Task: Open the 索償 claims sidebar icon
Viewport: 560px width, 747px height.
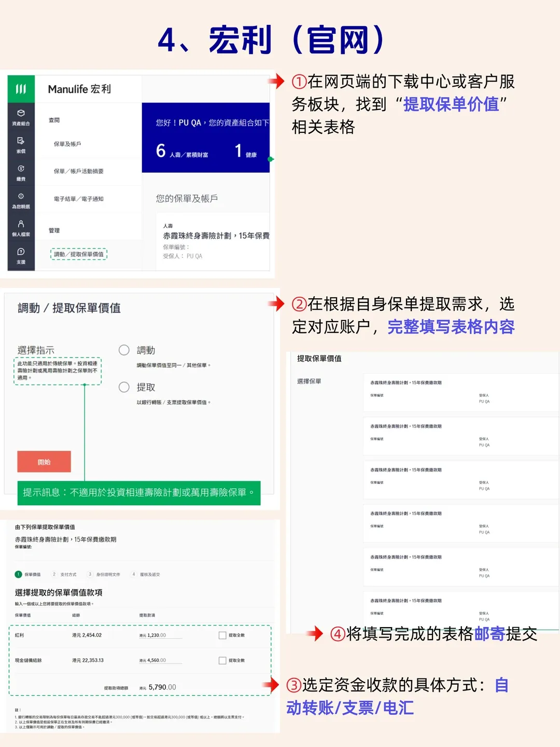Action: click(21, 145)
